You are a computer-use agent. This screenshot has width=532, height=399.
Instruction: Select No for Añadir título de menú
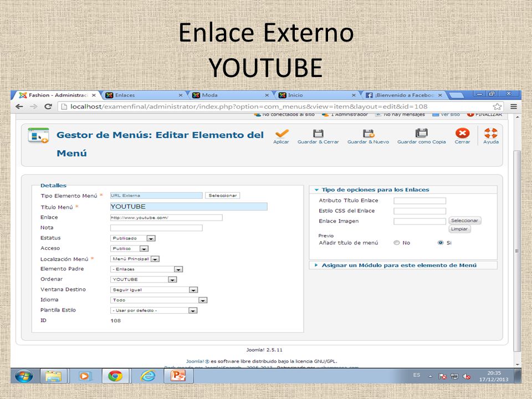click(x=397, y=243)
